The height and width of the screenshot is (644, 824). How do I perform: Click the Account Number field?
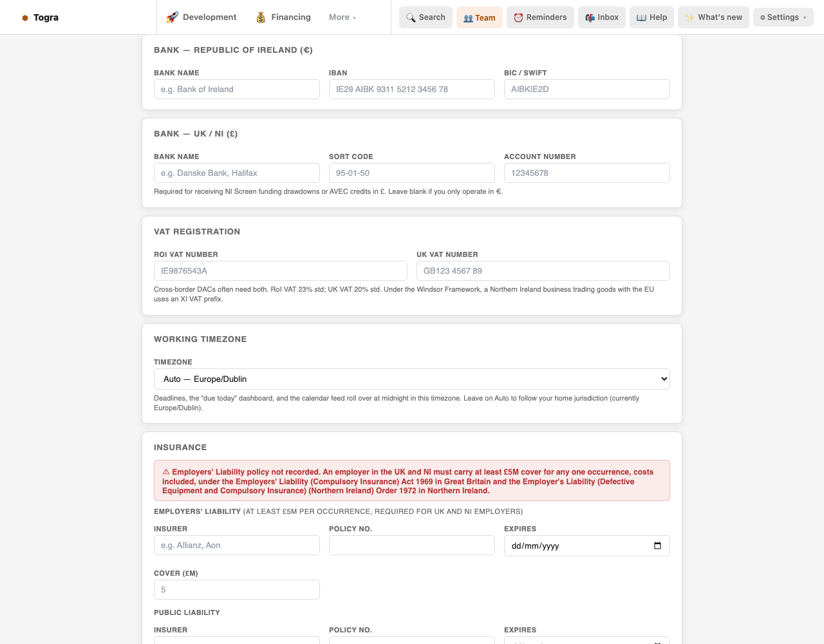587,173
